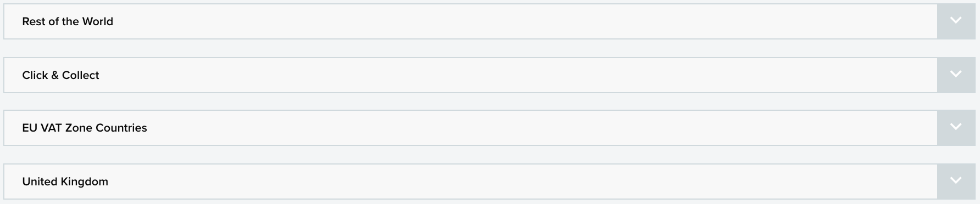This screenshot has height=204, width=980.
Task: Click the Click & Collect chevron arrow
Action: [956, 74]
